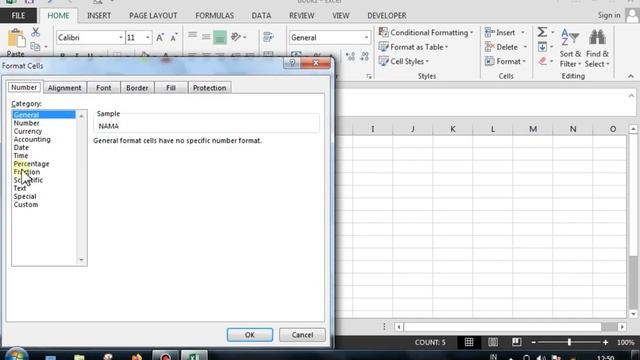Click the zoom in plus button
640x360 pixels.
(x=606, y=342)
